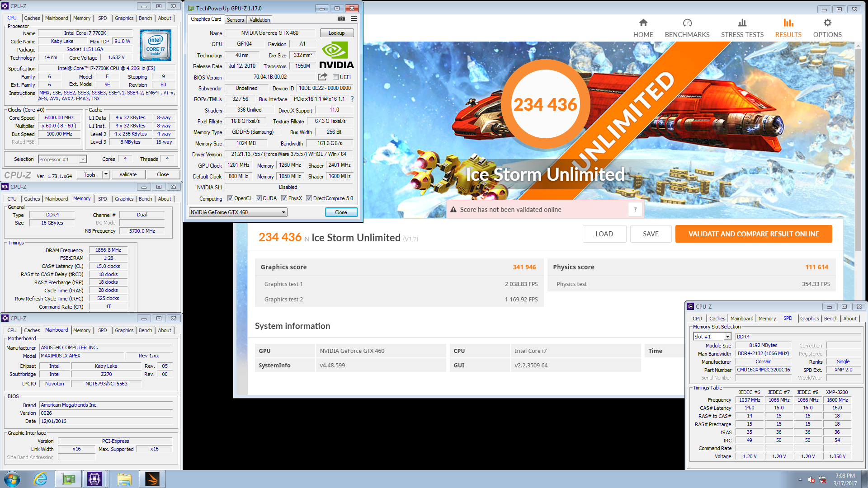
Task: Click the GPU-Z title bar icon
Action: (x=191, y=8)
